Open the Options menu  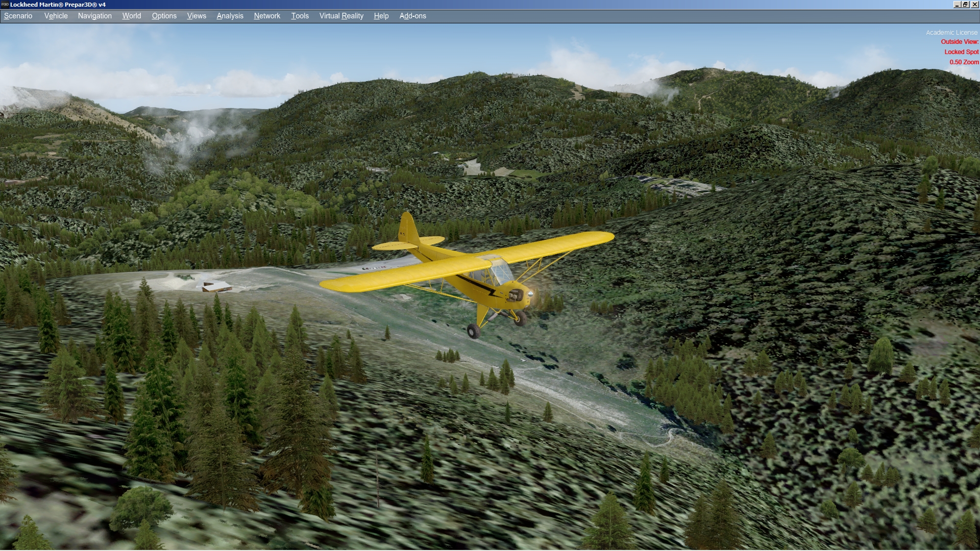tap(164, 16)
